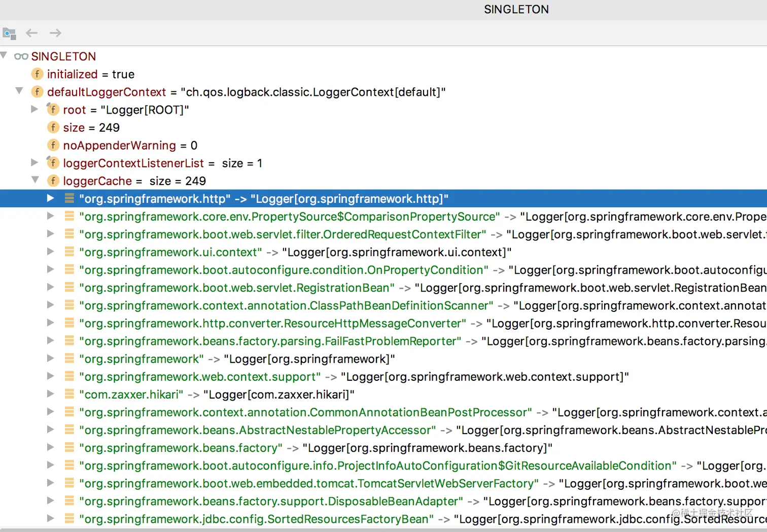Select the "initialized = true" row
Viewport: 767px width, 532px height.
91,74
